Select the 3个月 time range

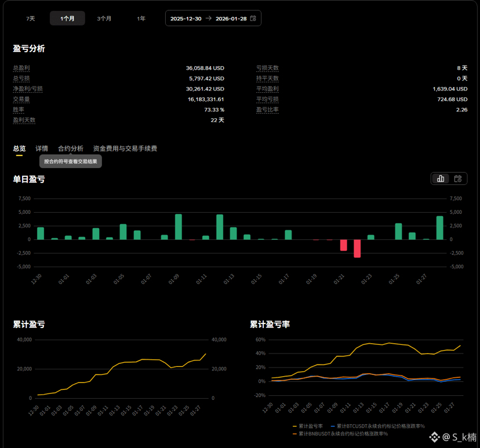click(x=104, y=19)
